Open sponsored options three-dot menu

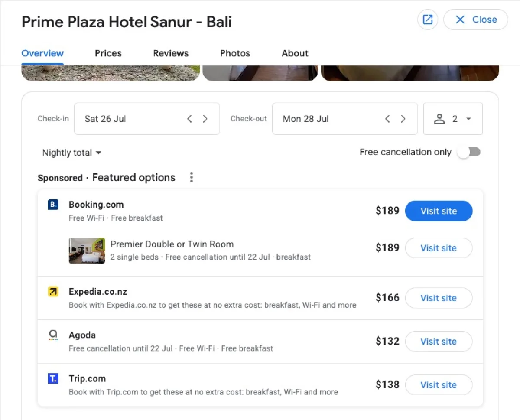[191, 177]
